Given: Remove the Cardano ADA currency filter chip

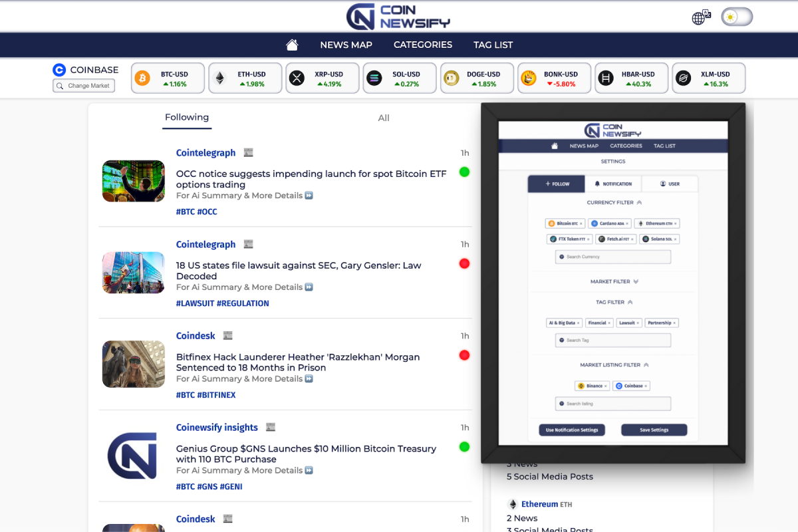Looking at the screenshot, I should coord(628,223).
